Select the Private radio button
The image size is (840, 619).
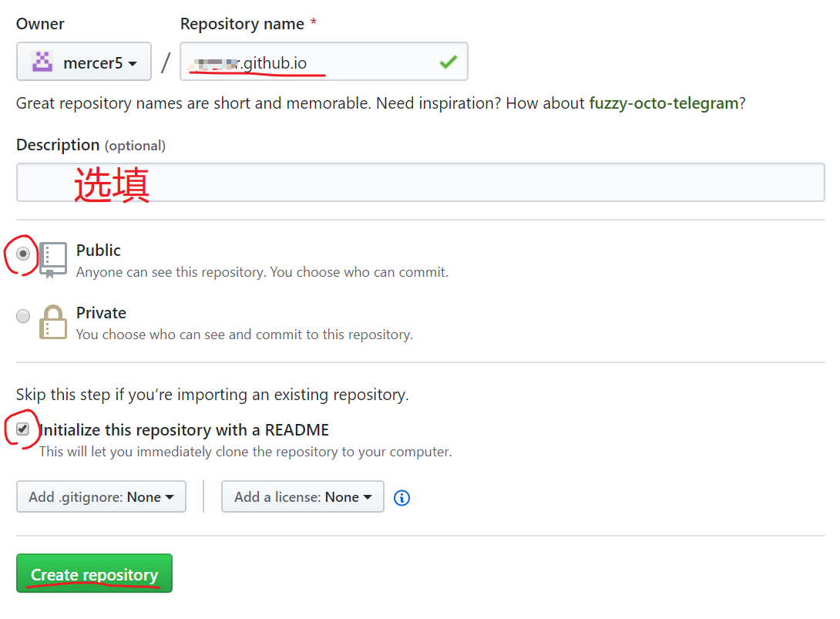tap(23, 316)
